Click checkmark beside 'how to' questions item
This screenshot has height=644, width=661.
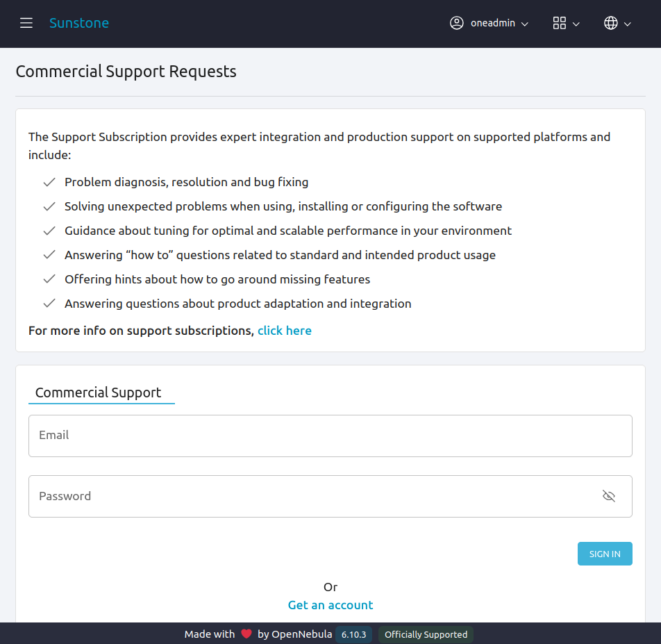coord(49,255)
